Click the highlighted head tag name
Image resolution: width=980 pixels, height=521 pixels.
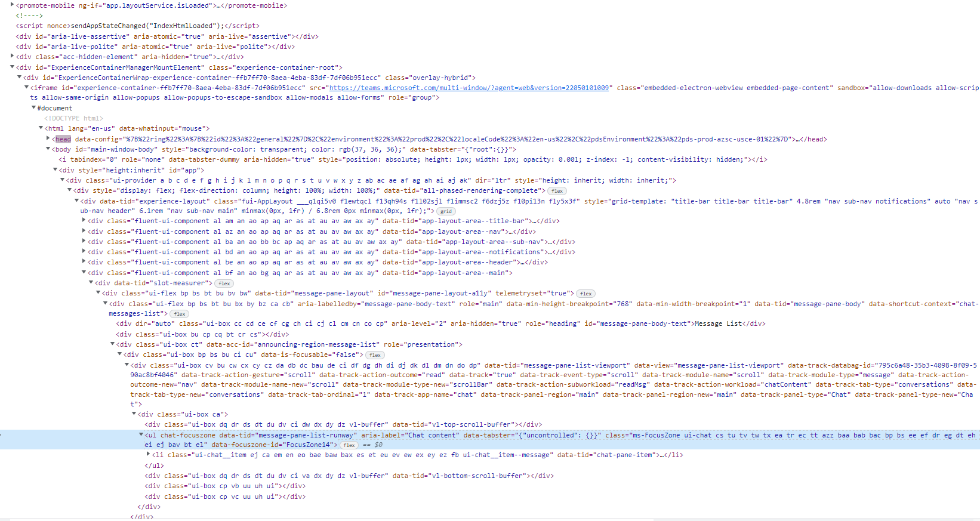(x=63, y=139)
